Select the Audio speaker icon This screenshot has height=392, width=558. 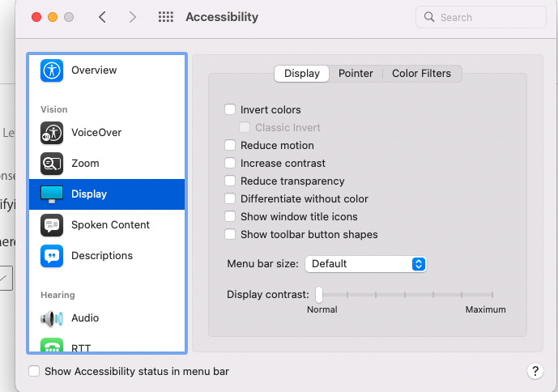tap(52, 318)
